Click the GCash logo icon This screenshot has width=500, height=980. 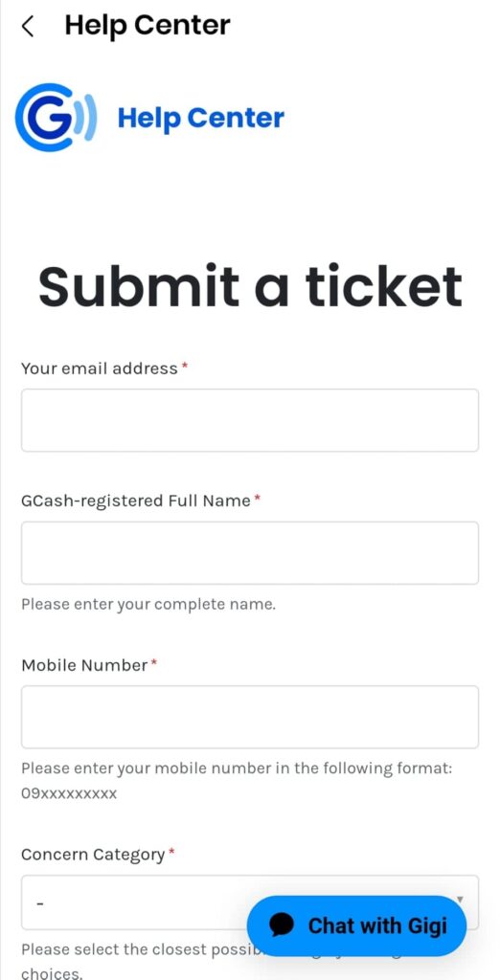[x=56, y=118]
